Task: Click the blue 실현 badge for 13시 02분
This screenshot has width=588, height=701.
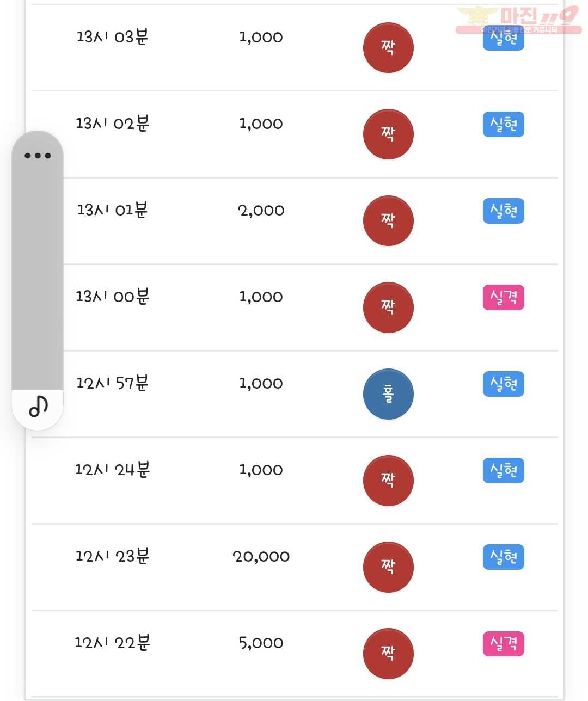Action: pyautogui.click(x=504, y=125)
